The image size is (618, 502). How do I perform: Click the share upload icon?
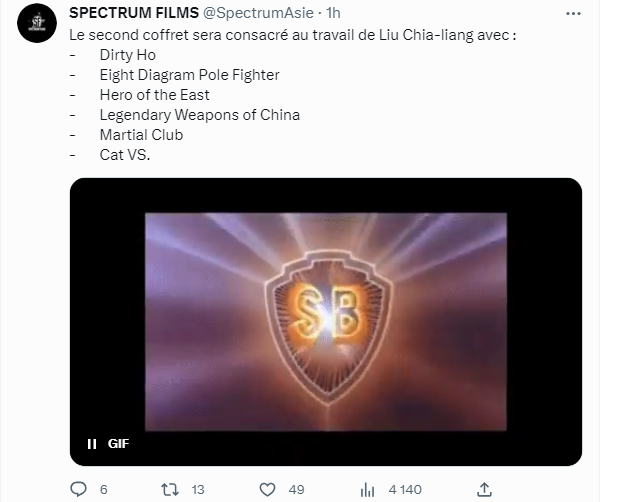click(x=484, y=489)
